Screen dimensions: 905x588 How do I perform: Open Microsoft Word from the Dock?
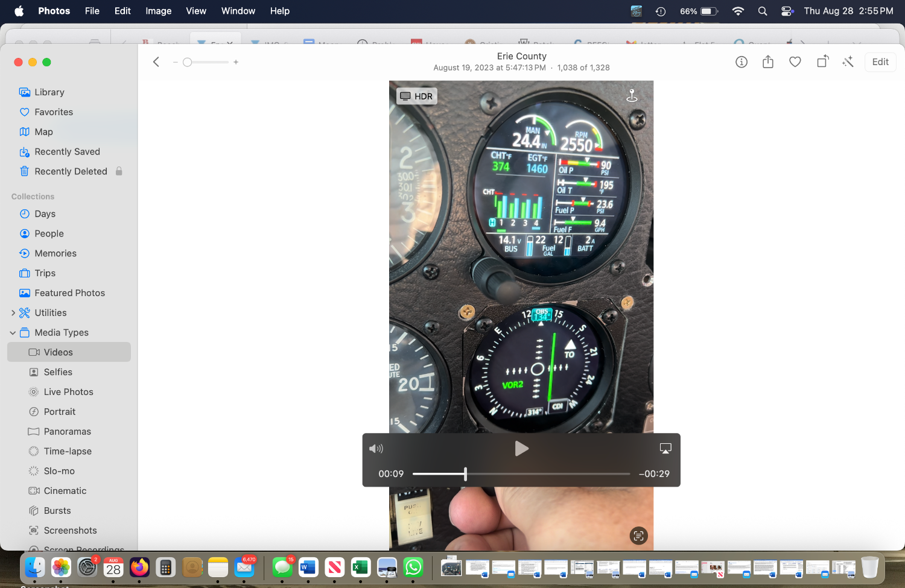[308, 567]
